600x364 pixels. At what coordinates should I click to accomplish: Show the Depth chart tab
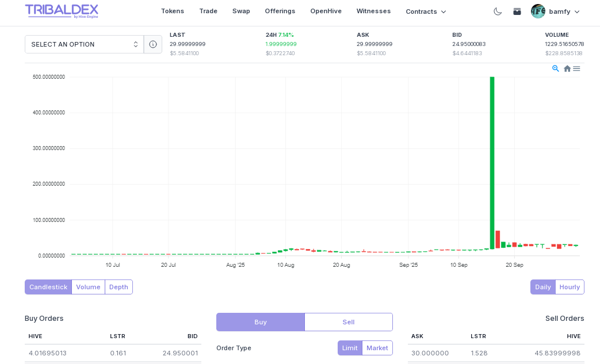pos(119,287)
